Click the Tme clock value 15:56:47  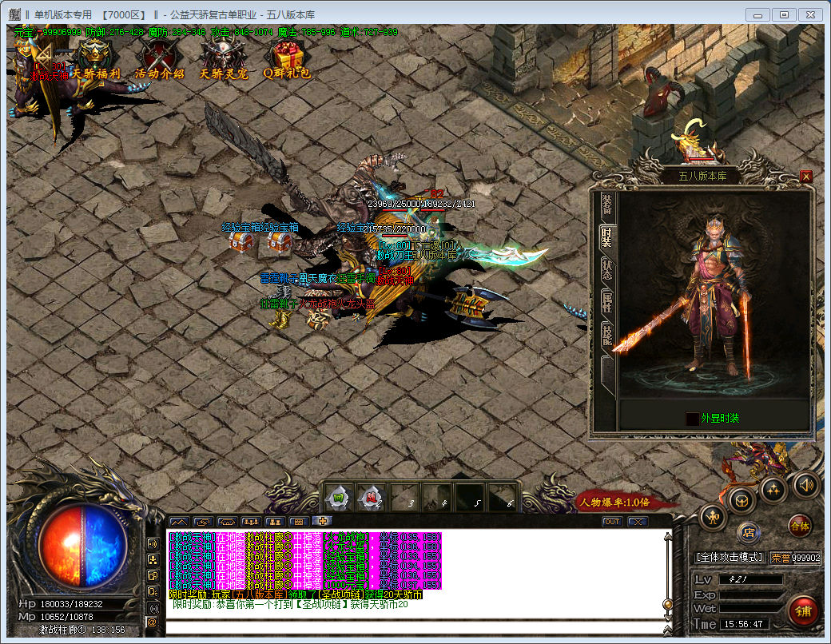pyautogui.click(x=744, y=624)
